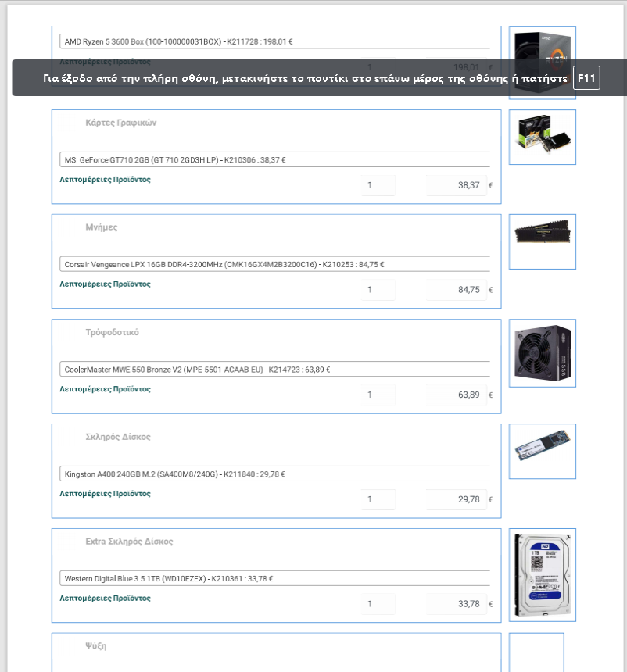The height and width of the screenshot is (672, 627).
Task: Open the CoolerMaster MWE 550 power supply dropdown
Action: [275, 369]
